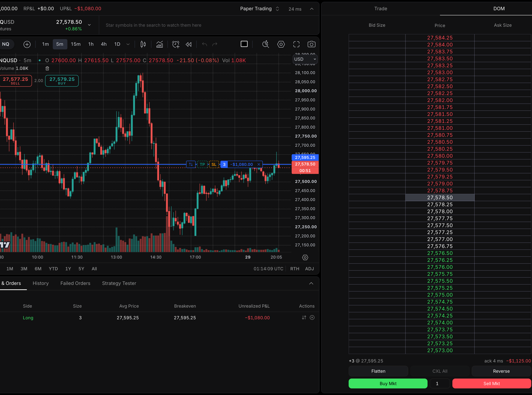Switch to the Trade tab
Image resolution: width=532 pixels, height=395 pixels.
(x=381, y=9)
